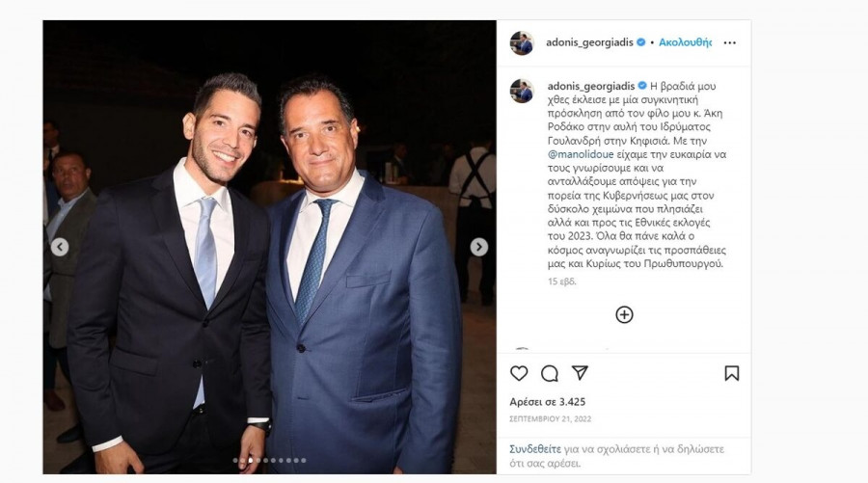
Task: Click the header profile avatar picture
Action: click(522, 43)
